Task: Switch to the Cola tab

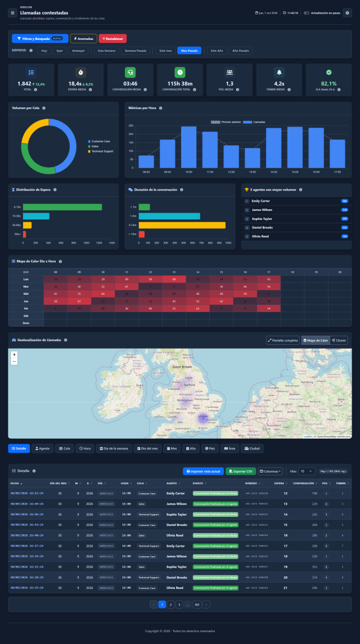Action: tap(64, 448)
